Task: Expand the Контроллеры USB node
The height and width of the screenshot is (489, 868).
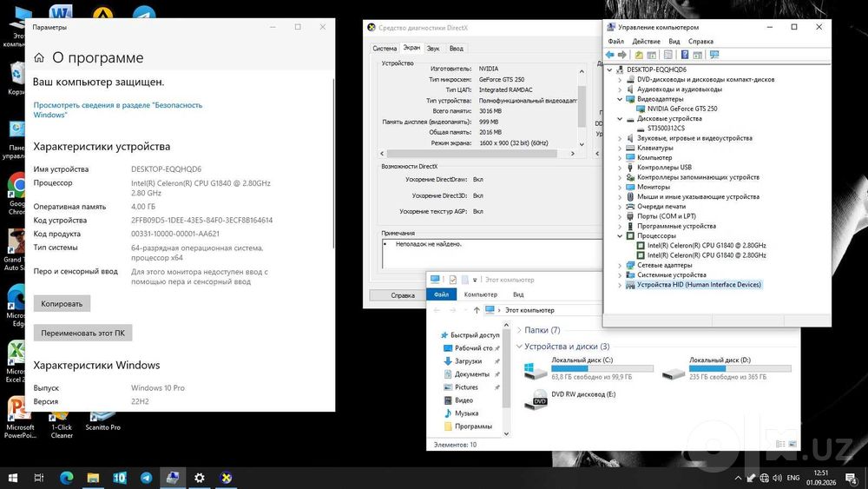Action: coord(620,168)
